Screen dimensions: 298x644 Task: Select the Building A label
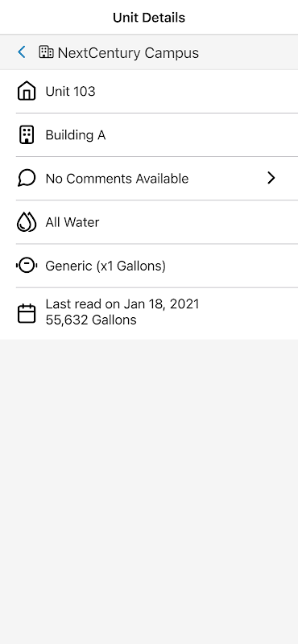tap(76, 135)
